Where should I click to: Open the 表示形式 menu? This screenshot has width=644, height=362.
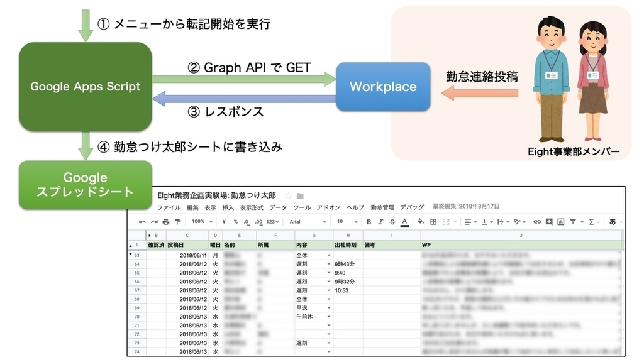(252, 207)
